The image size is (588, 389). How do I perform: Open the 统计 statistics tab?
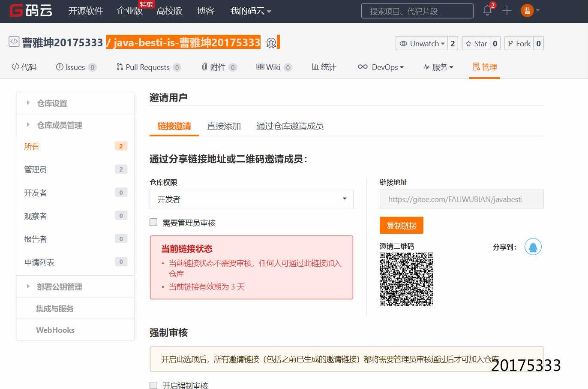[x=324, y=67]
